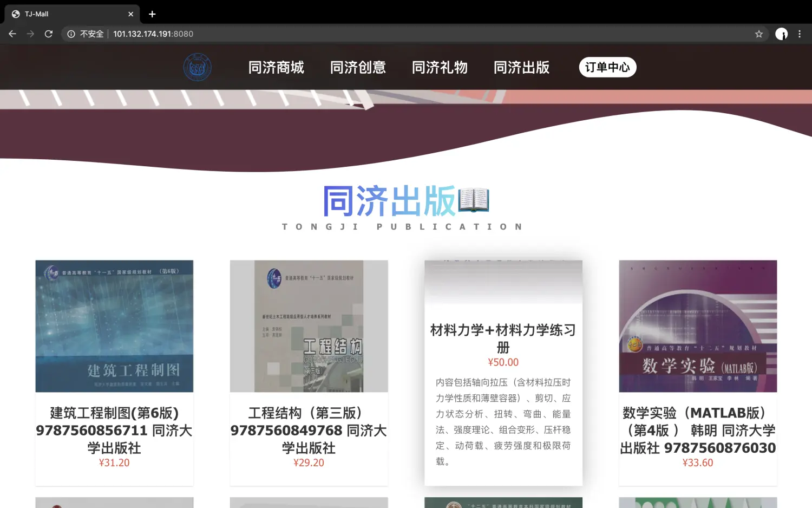Click the price ¥33.60
The image size is (812, 508).
pos(698,463)
